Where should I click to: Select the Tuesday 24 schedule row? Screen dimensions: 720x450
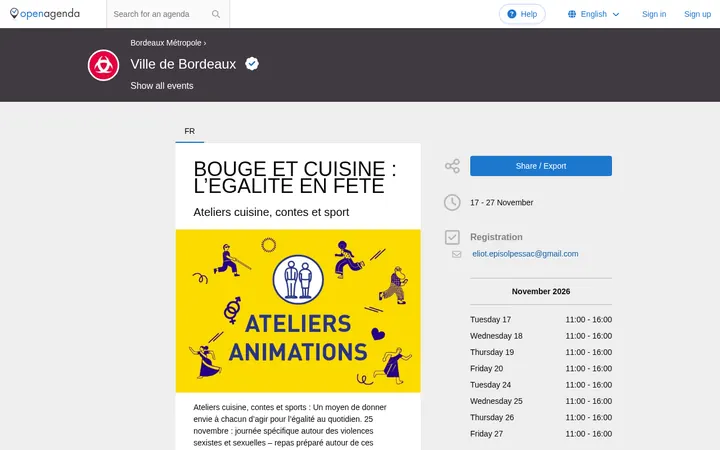pos(541,385)
